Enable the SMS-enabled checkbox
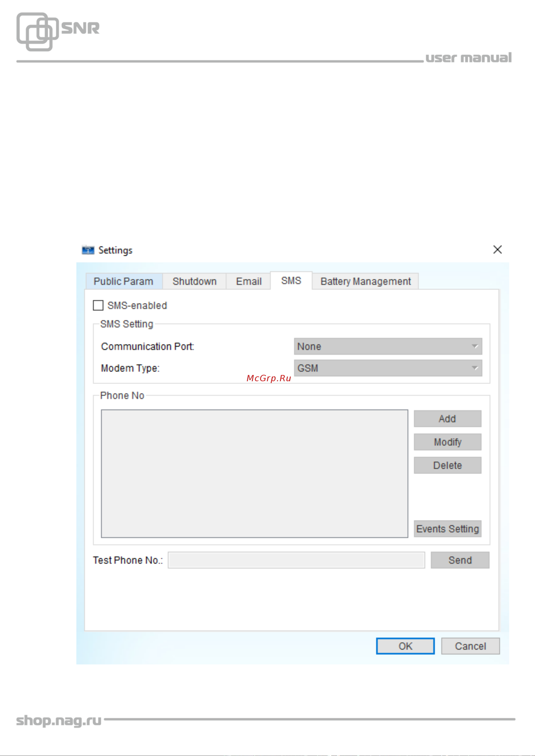This screenshot has height=756, width=535. point(98,305)
